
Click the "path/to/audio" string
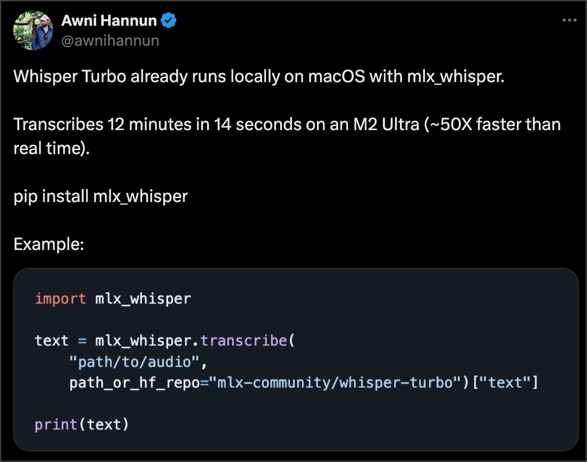tap(134, 362)
